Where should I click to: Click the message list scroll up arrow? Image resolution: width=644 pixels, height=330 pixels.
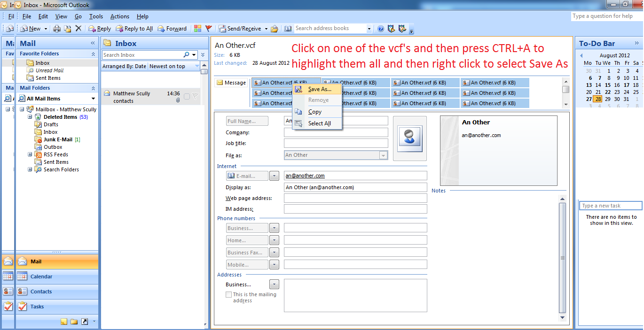pyautogui.click(x=204, y=66)
